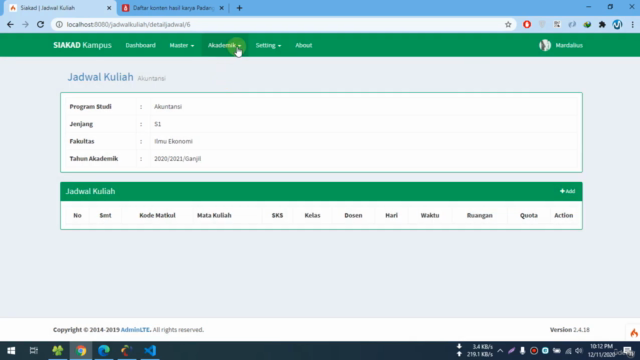Close the Siakad Jadwal Kuliah tab
The width and height of the screenshot is (640, 360).
pyautogui.click(x=109, y=8)
